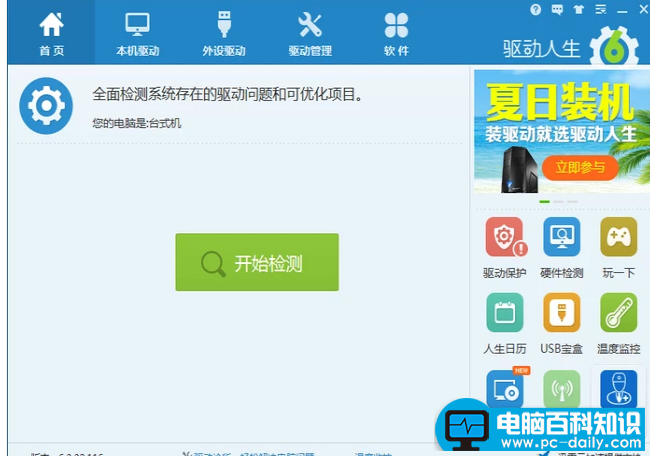Click the 驱动人生 6 gear logo
The height and width of the screenshot is (456, 650).
pos(614,48)
